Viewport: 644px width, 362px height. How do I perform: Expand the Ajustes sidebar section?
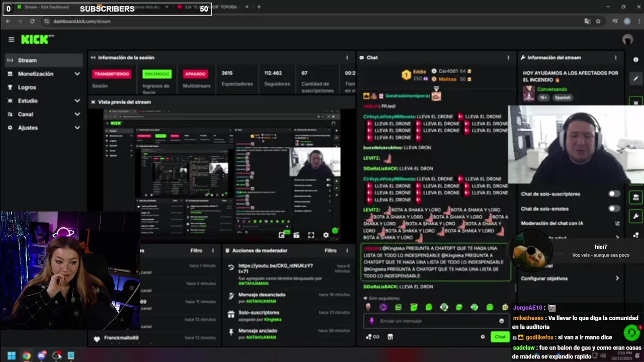pos(77,128)
